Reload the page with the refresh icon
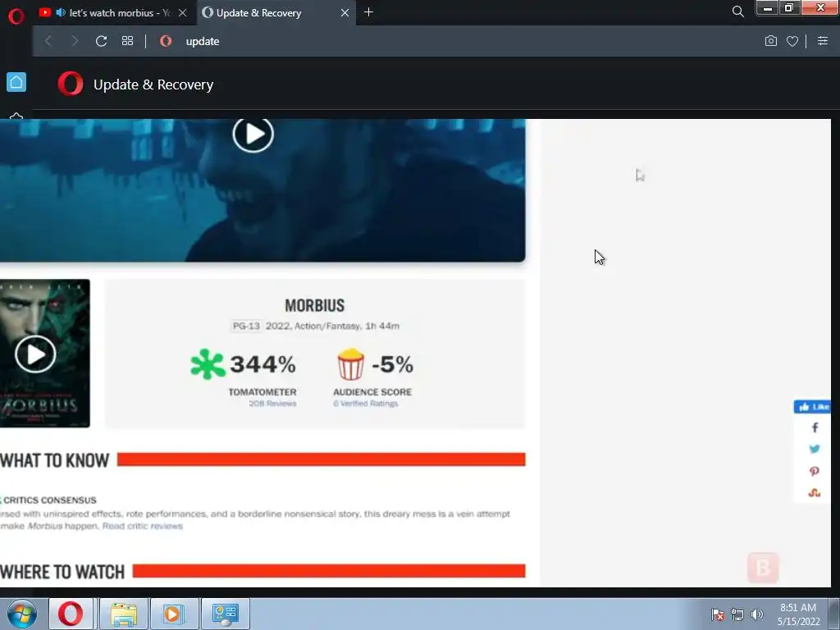The width and height of the screenshot is (840, 630). 101,41
